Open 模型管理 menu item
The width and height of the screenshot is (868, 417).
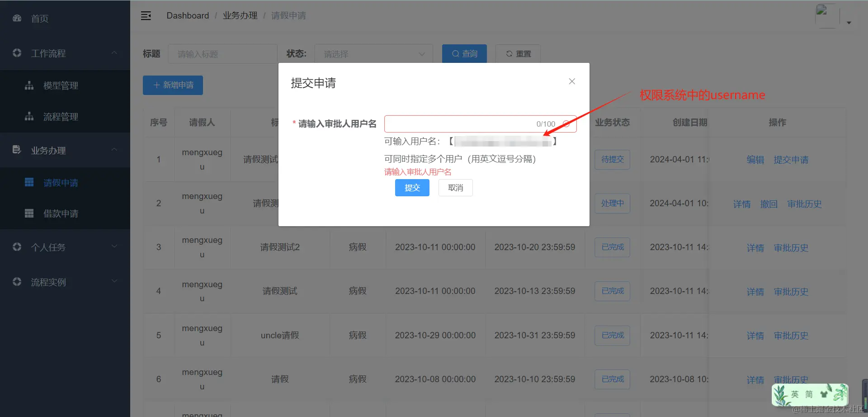click(61, 85)
